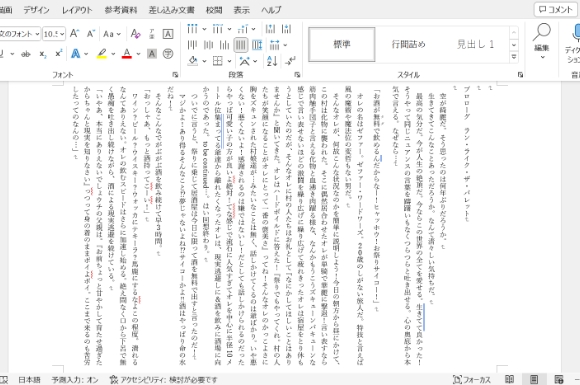Expand line spacing dropdown arrow

point(285,45)
